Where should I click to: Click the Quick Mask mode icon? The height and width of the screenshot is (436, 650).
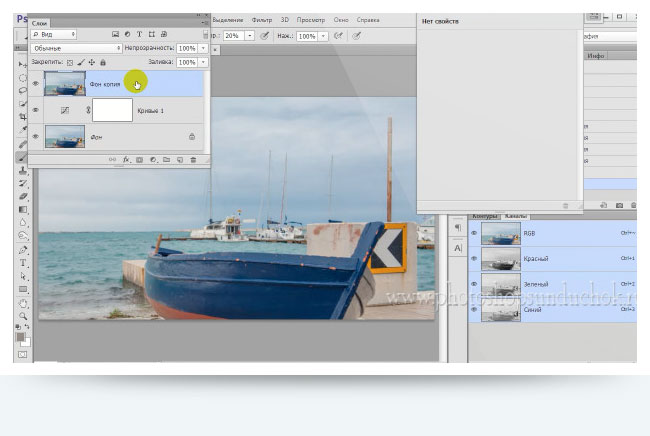point(22,355)
